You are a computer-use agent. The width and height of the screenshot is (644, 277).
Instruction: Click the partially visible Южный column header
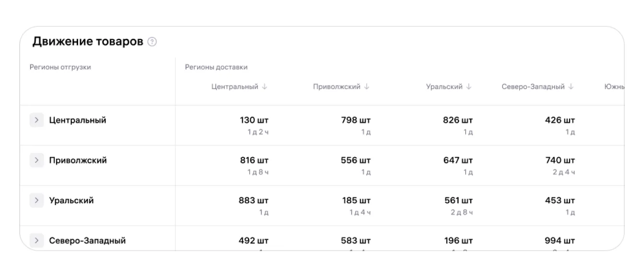(614, 87)
